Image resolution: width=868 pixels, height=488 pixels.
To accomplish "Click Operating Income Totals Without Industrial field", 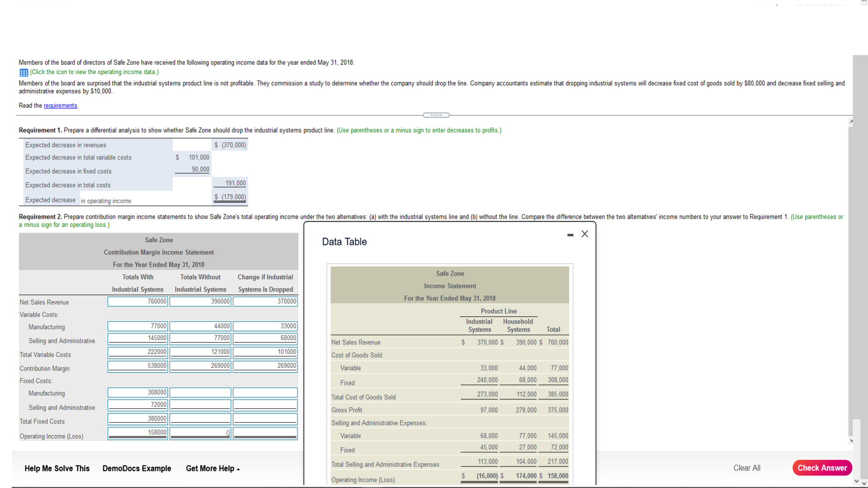I will (200, 433).
